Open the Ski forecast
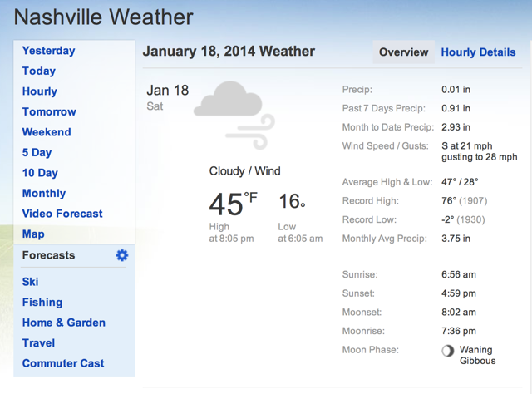 (x=31, y=282)
